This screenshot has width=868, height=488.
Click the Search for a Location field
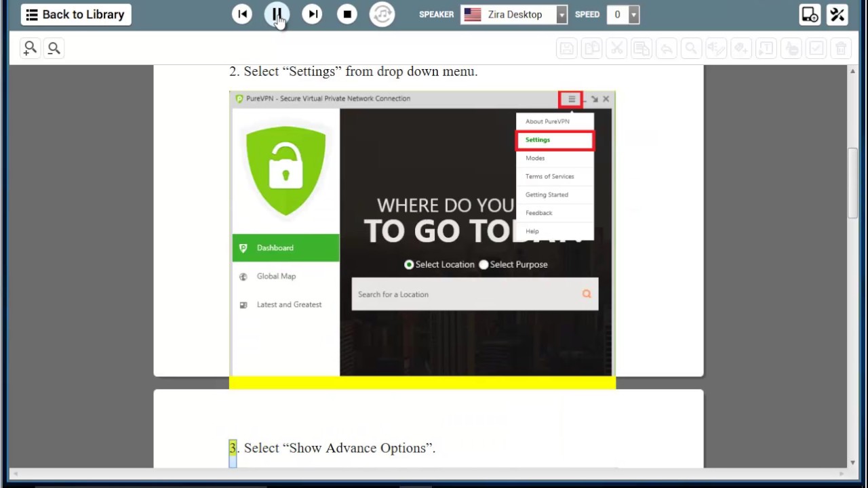(475, 294)
